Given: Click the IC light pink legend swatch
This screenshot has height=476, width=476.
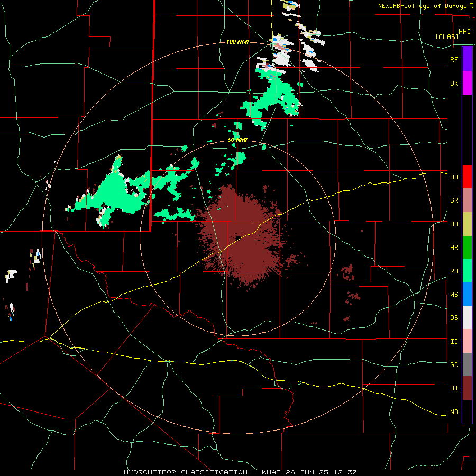Looking at the screenshot, I should pos(467,341).
